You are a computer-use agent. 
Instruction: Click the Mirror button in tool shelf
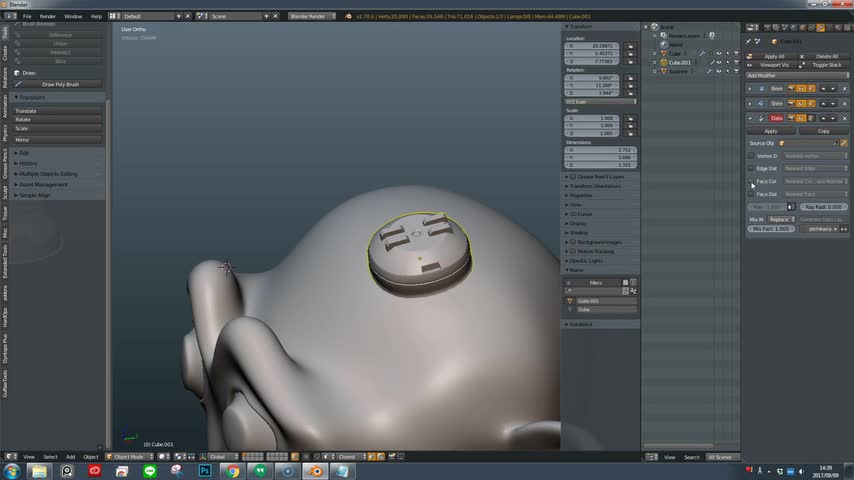pyautogui.click(x=57, y=140)
